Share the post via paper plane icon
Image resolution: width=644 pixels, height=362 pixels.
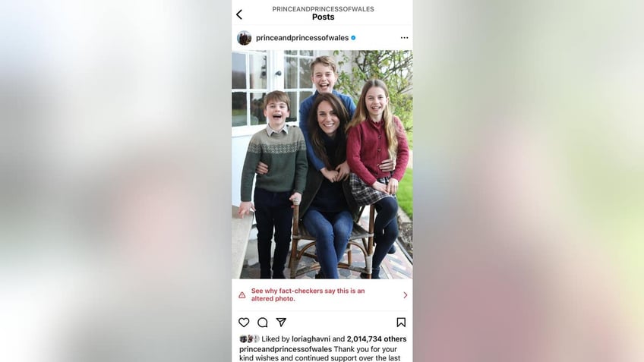tap(281, 323)
